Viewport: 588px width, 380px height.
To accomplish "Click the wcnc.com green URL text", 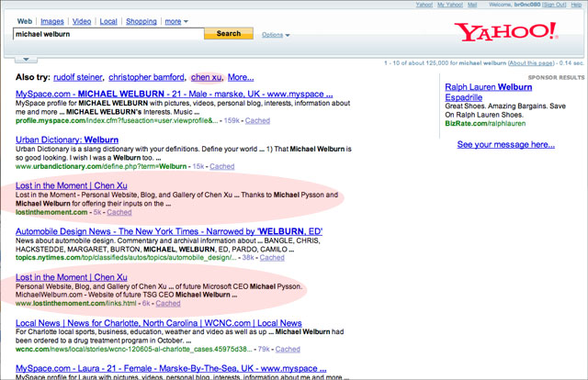I will [x=133, y=350].
